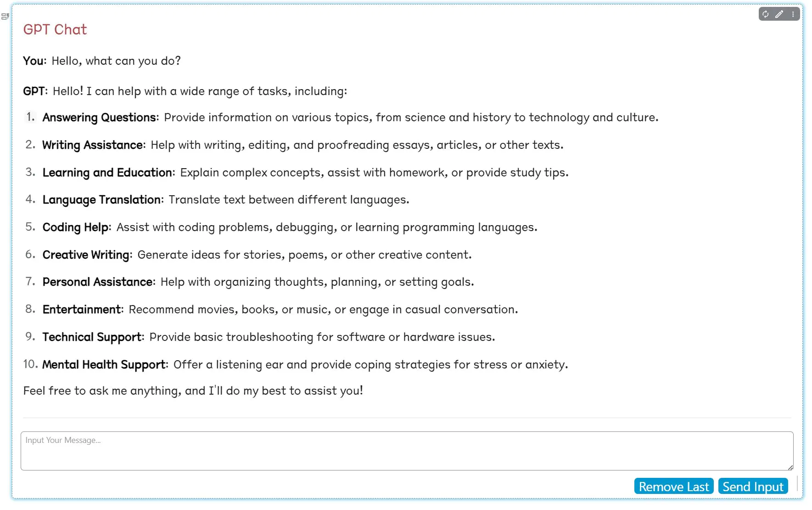Click the refresh icon in the panel toolbar
This screenshot has width=812, height=510.
click(x=766, y=14)
